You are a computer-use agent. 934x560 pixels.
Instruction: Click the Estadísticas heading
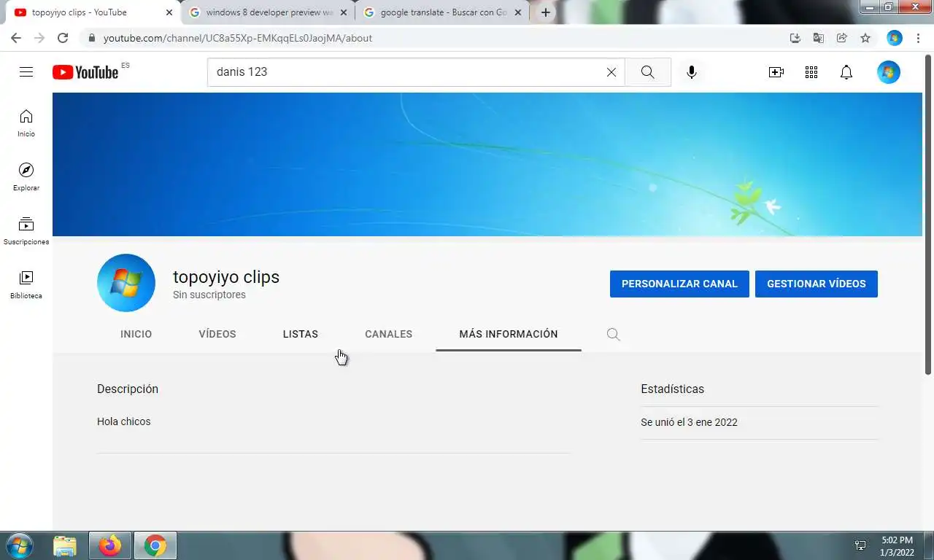point(673,389)
